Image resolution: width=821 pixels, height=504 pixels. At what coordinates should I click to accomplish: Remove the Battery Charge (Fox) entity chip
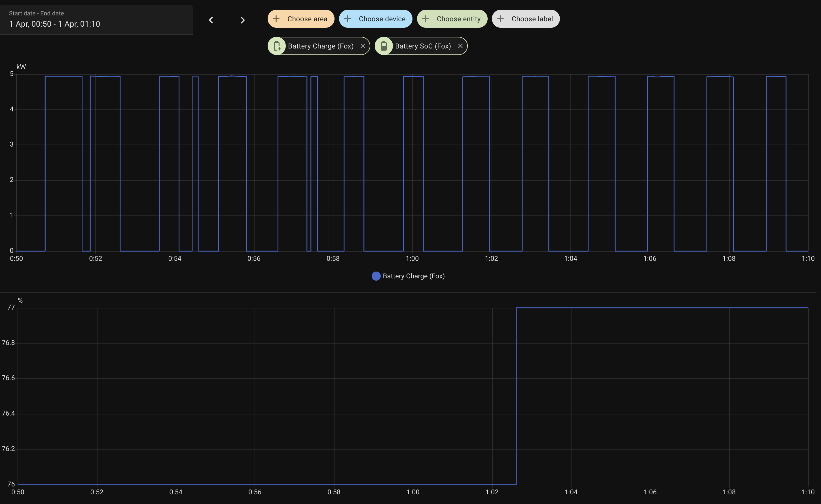click(363, 46)
